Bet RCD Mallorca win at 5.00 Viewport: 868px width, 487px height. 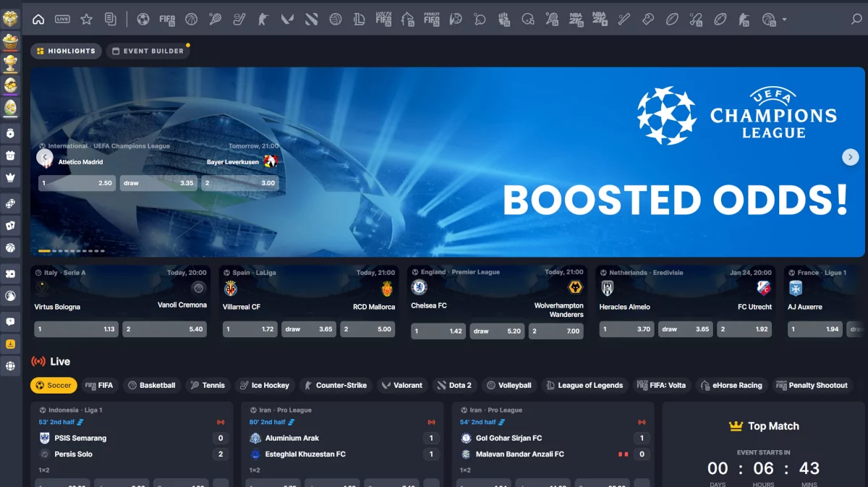(x=367, y=329)
